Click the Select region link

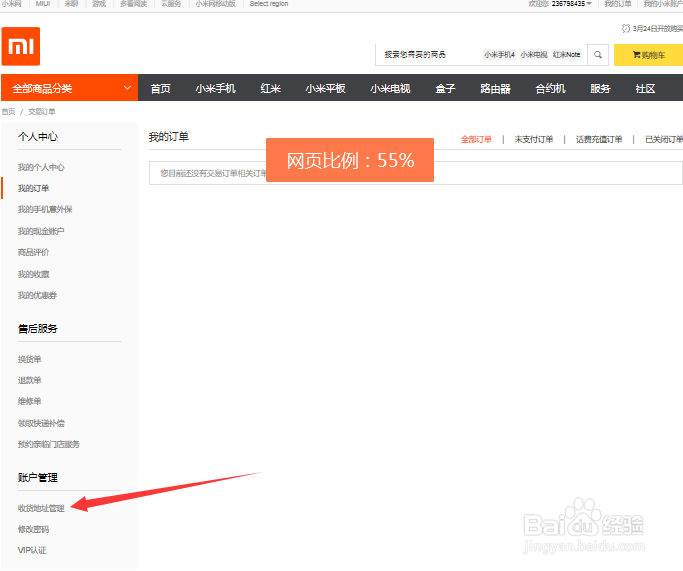(x=269, y=3)
